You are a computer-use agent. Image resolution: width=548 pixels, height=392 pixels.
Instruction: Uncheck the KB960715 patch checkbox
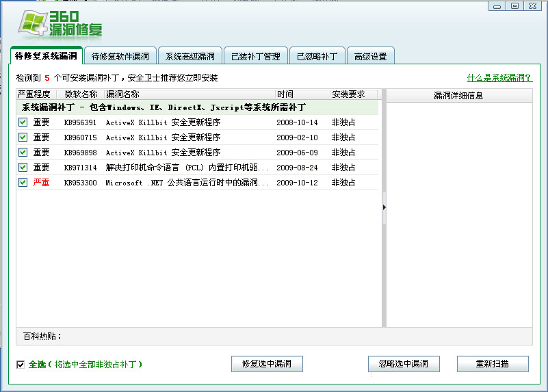click(x=23, y=138)
